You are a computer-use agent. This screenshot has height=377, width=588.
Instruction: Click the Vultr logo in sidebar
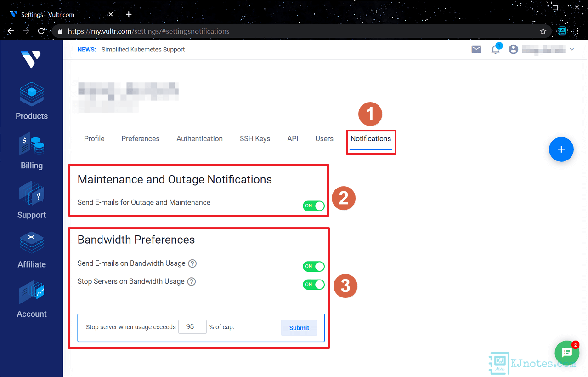click(x=31, y=59)
